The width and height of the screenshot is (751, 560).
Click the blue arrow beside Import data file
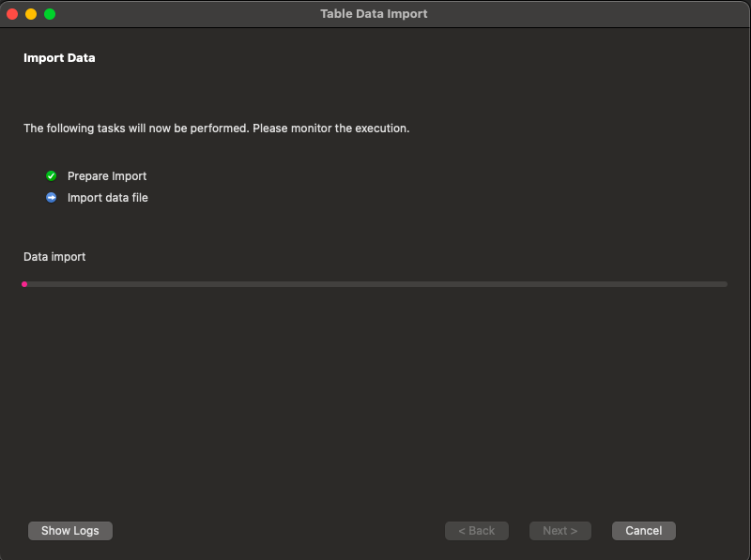51,197
